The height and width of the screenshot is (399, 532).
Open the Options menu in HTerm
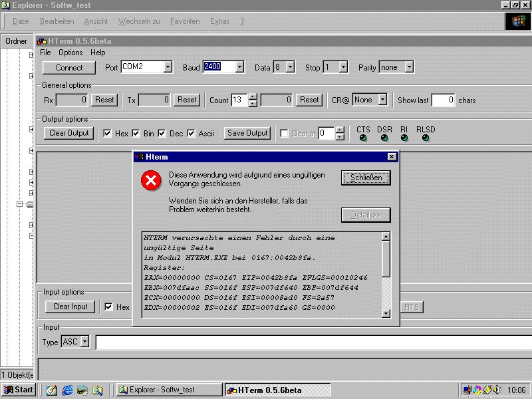70,53
